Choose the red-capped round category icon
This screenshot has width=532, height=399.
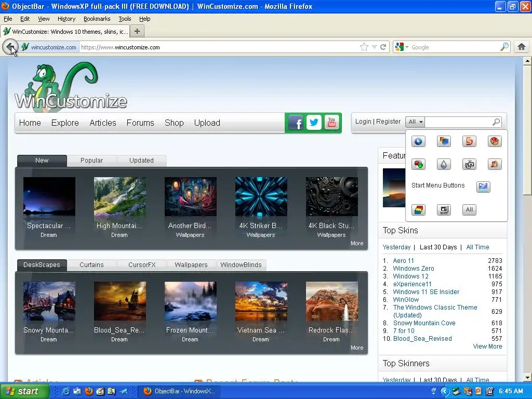[495, 141]
